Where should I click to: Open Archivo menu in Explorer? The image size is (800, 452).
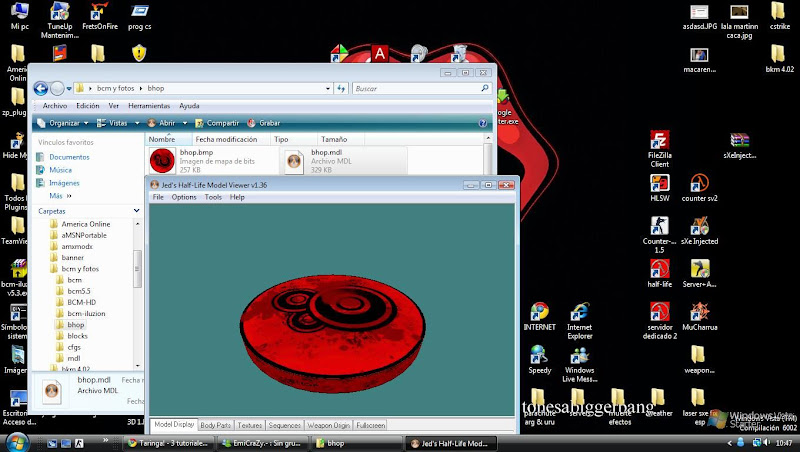55,106
